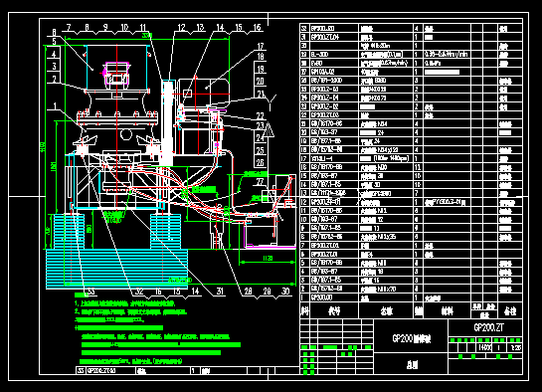Viewport: 542px width, 392px height.
Task: Click callout number 25 on the drawing
Action: pos(261,150)
